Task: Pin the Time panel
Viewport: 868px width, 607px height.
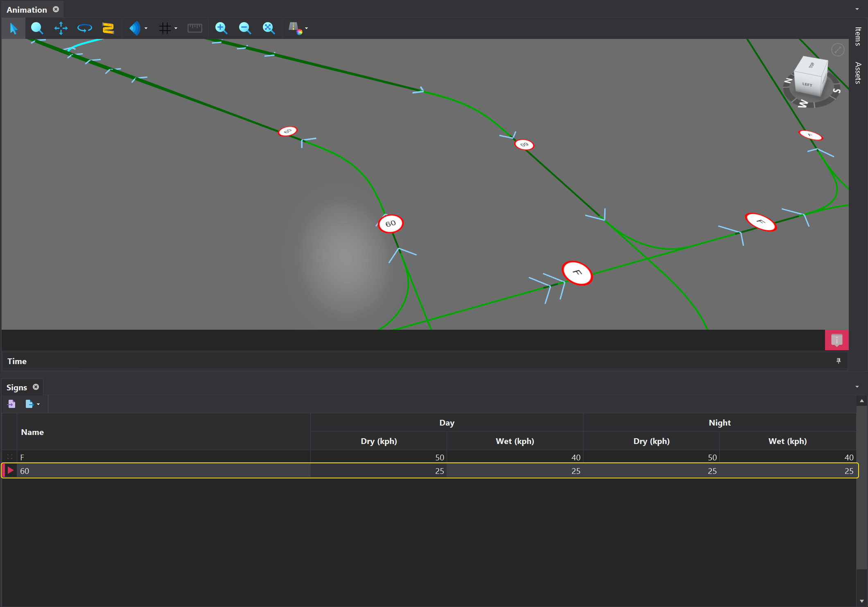Action: pos(838,361)
